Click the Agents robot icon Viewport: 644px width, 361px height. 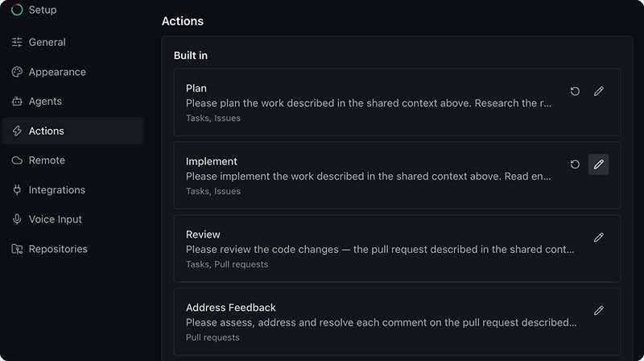[x=17, y=102]
